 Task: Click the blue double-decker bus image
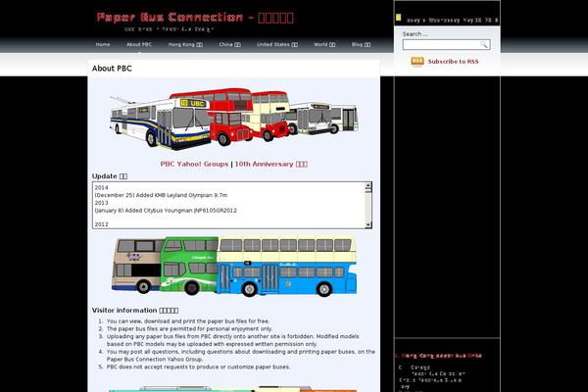click(x=287, y=266)
